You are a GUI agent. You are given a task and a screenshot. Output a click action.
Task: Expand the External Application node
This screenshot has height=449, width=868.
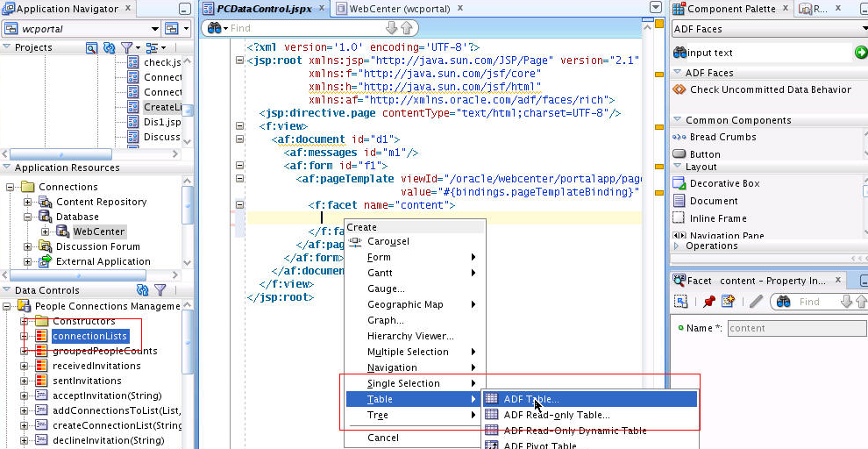[28, 261]
